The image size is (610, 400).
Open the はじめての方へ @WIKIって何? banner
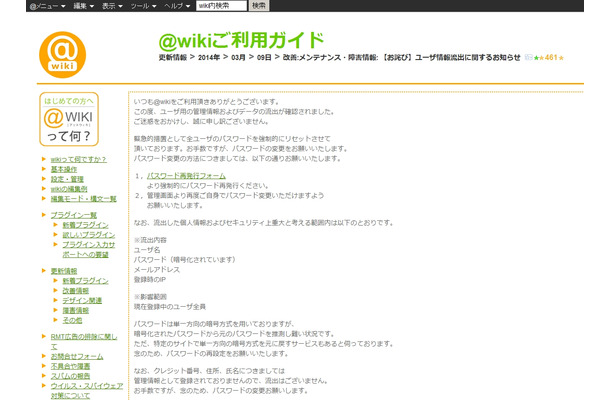[69, 119]
